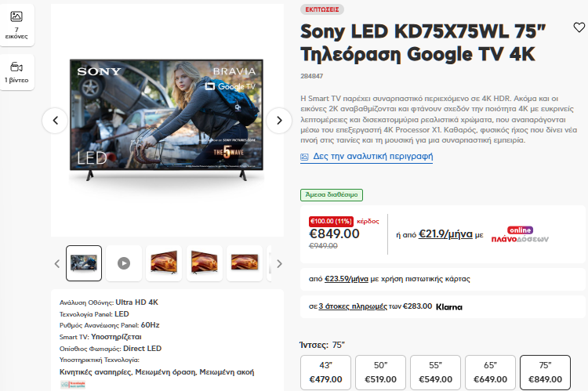Choose the 65" size for €649.00

click(490, 372)
